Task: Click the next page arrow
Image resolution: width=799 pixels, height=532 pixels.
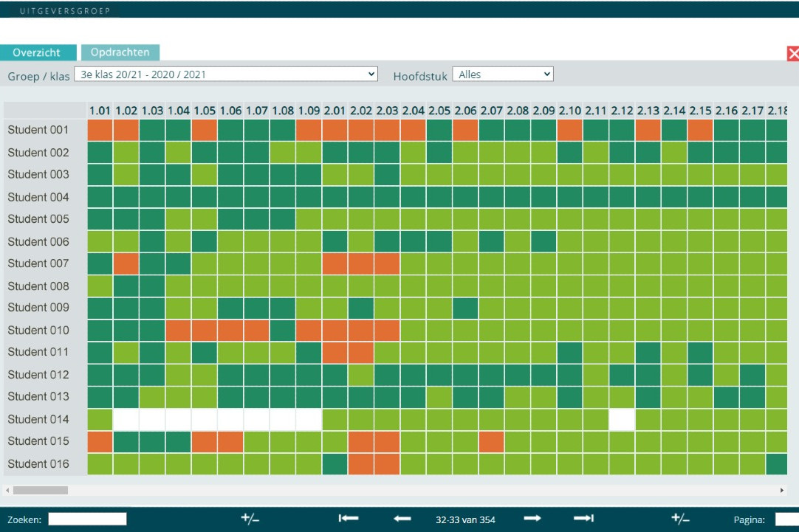Action: pos(532,519)
